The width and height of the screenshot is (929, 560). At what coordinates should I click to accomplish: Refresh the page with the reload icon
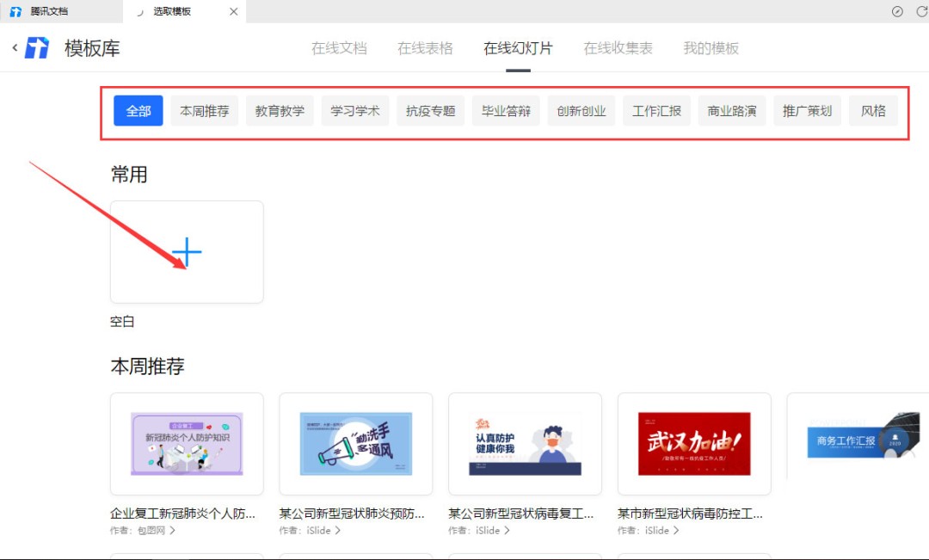(x=922, y=11)
